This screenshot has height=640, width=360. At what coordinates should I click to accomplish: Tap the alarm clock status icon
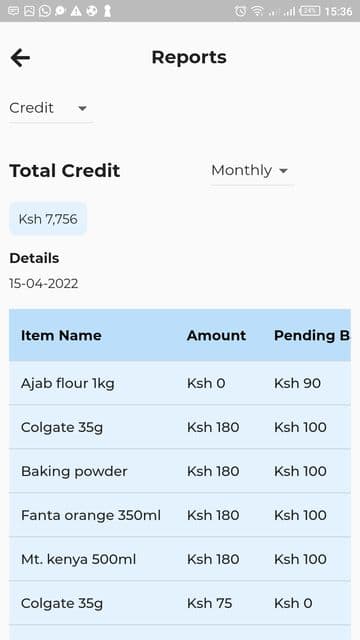coord(240,11)
